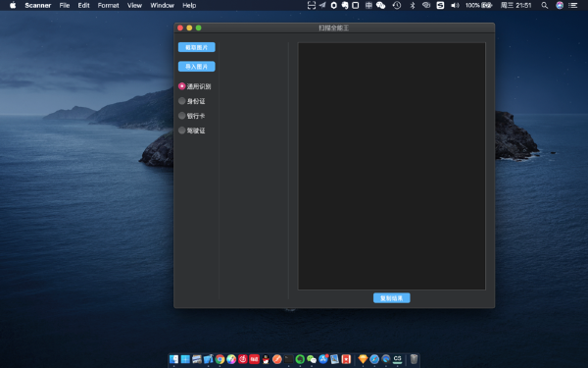Click the 100% battery status indicator
This screenshot has height=368, width=588.
tap(479, 5)
